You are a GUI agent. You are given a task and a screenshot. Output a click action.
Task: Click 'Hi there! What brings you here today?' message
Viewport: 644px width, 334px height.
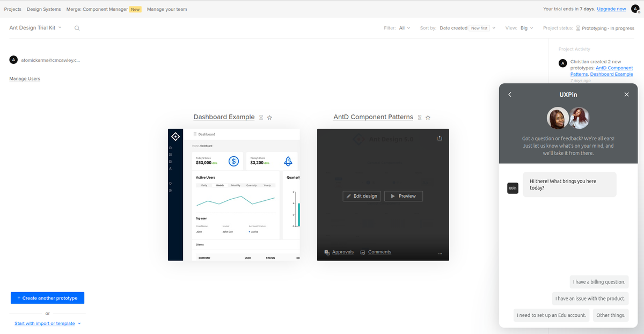point(569,184)
